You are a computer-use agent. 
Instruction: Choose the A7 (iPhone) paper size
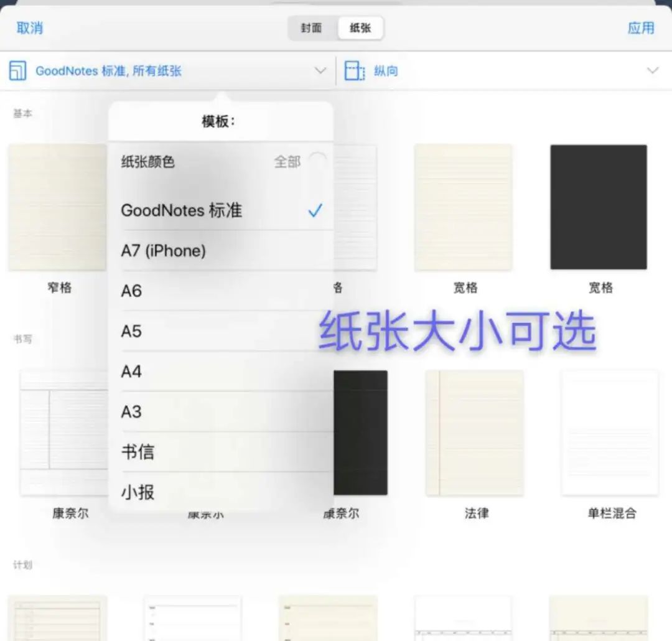pyautogui.click(x=221, y=250)
